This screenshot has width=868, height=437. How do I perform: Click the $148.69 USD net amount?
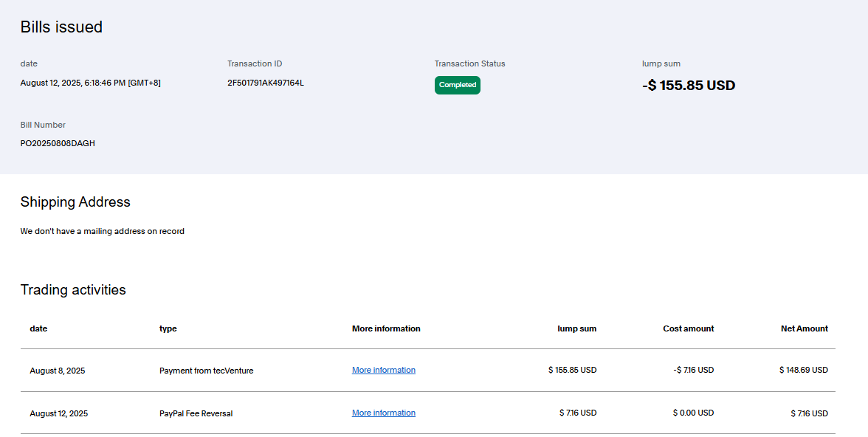pos(803,371)
